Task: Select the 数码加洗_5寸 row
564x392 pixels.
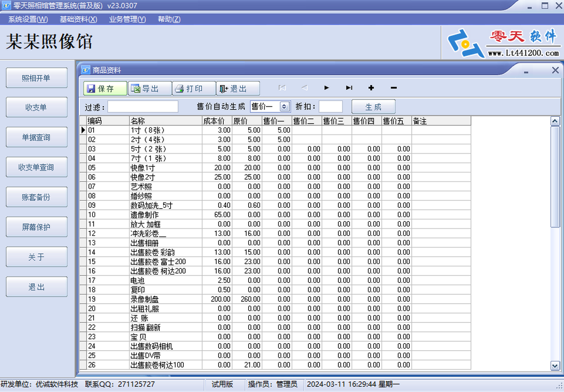Action: (x=275, y=205)
